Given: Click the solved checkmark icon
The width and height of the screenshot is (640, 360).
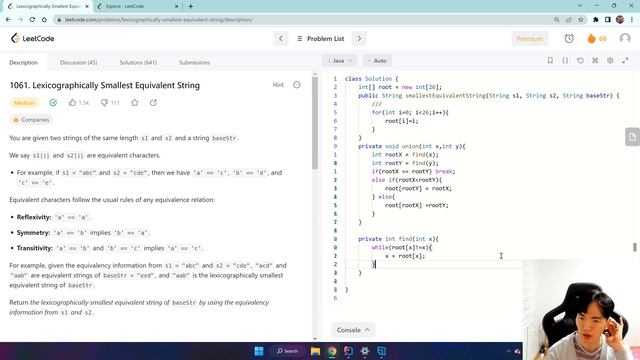Looking at the screenshot, I should [53, 103].
